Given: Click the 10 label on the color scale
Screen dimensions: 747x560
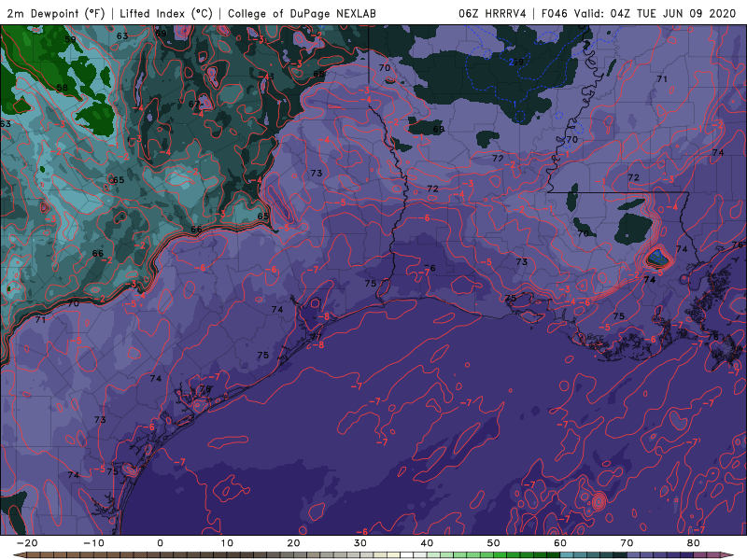Looking at the screenshot, I should click(227, 543).
